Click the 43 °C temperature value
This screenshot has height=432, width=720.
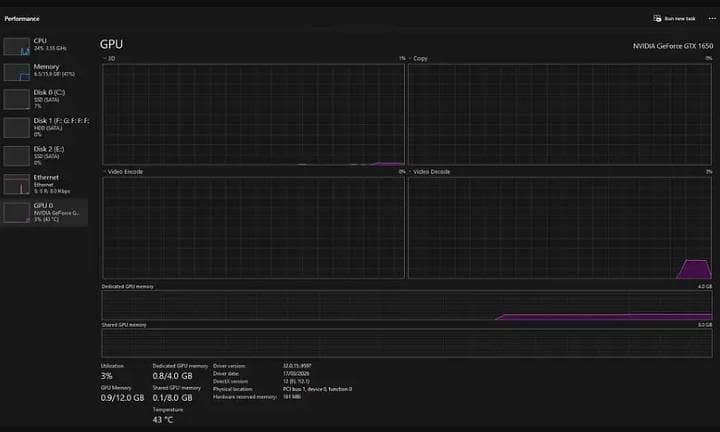tap(163, 420)
